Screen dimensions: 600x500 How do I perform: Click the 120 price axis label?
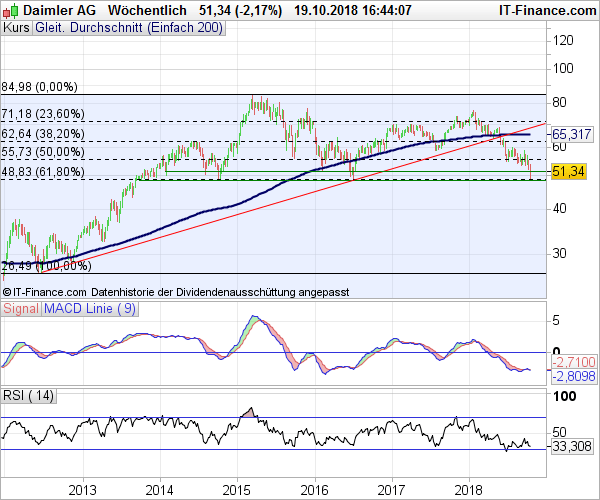(x=563, y=41)
